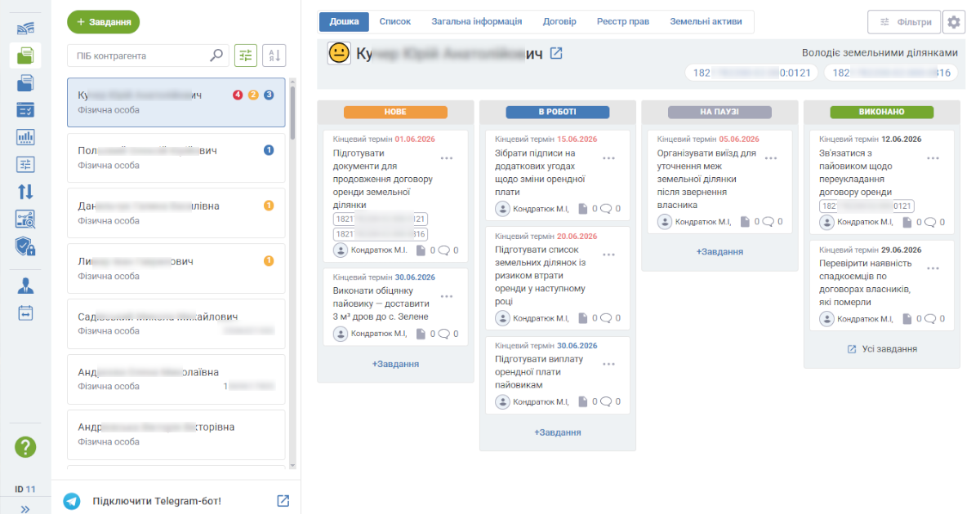The width and height of the screenshot is (980, 514).
Task: Open Telegram-bot external link icon
Action: pyautogui.click(x=283, y=501)
